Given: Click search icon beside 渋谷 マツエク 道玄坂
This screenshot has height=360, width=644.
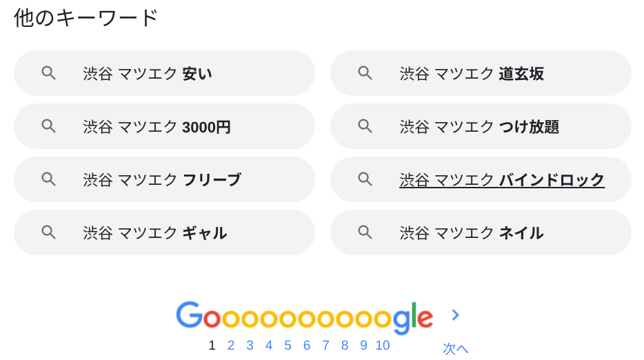Looking at the screenshot, I should pyautogui.click(x=365, y=73).
